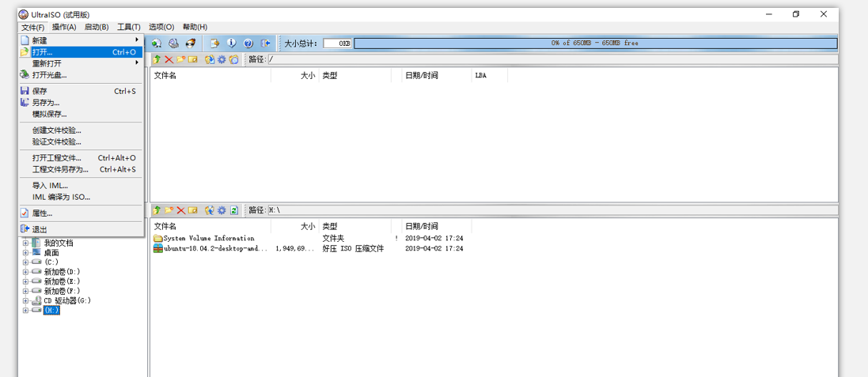Click refresh icon in local pane toolbar

233,210
